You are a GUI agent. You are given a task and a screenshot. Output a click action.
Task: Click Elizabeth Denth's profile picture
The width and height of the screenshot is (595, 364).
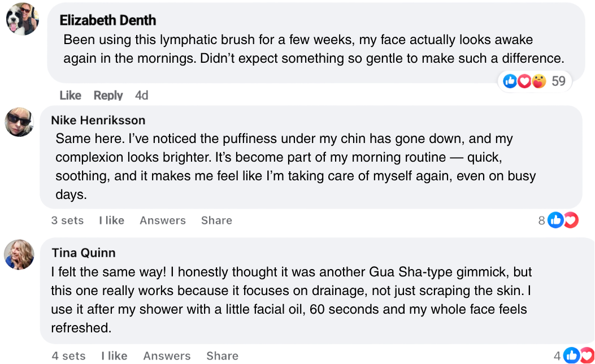pos(23,19)
